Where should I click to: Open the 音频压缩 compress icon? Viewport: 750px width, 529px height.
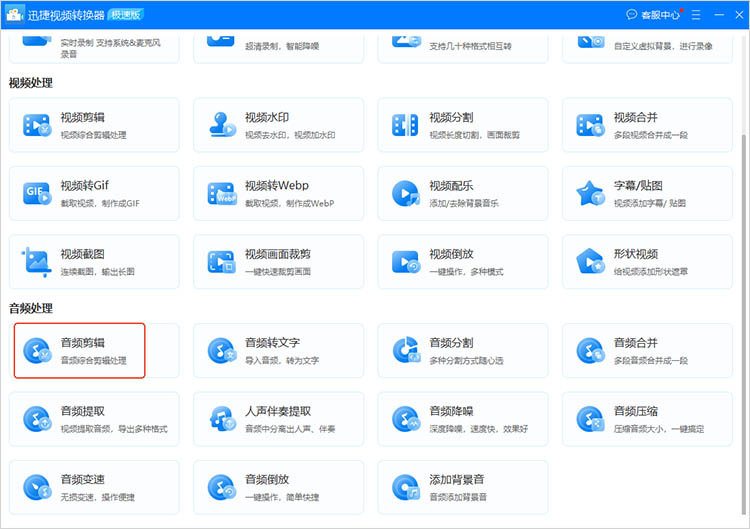click(x=590, y=419)
